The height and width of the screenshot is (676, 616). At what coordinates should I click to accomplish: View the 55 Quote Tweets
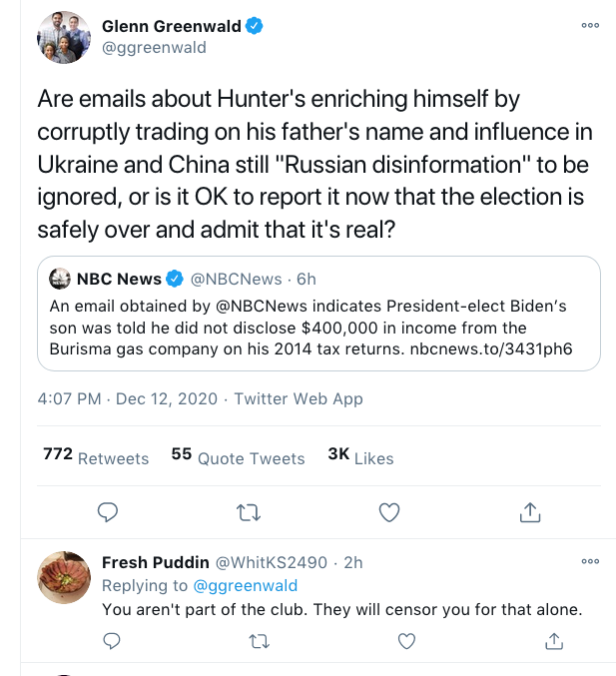tap(238, 457)
